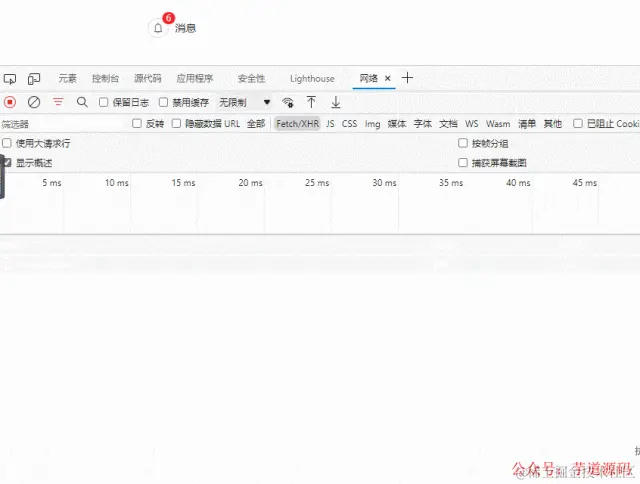The image size is (640, 484).
Task: Open network search magnifier
Action: [82, 102]
